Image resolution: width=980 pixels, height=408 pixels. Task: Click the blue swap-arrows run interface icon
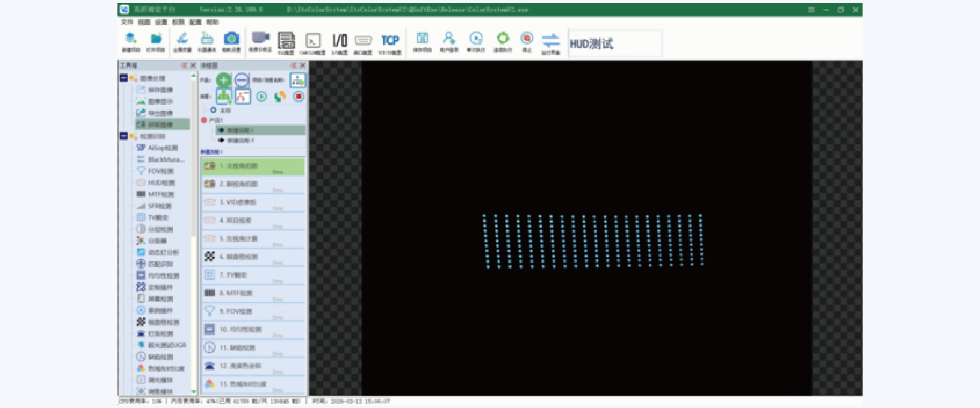[551, 40]
